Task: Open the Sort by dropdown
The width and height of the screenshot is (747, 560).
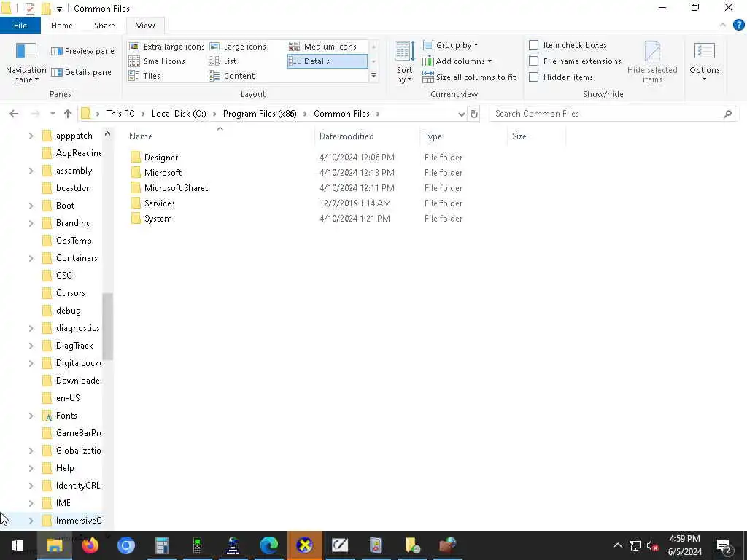Action: [x=404, y=75]
